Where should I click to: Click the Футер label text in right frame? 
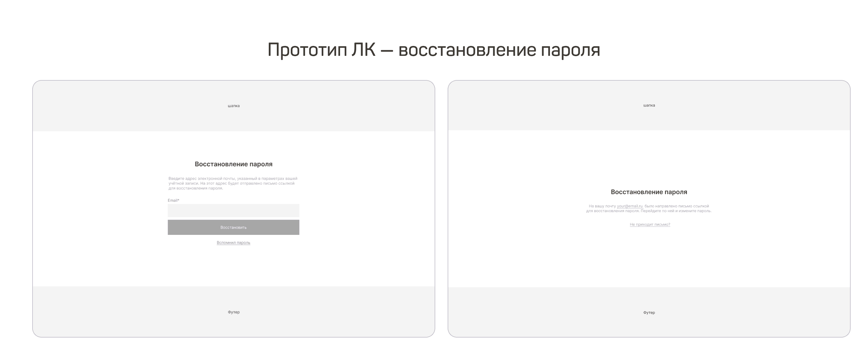tap(649, 312)
